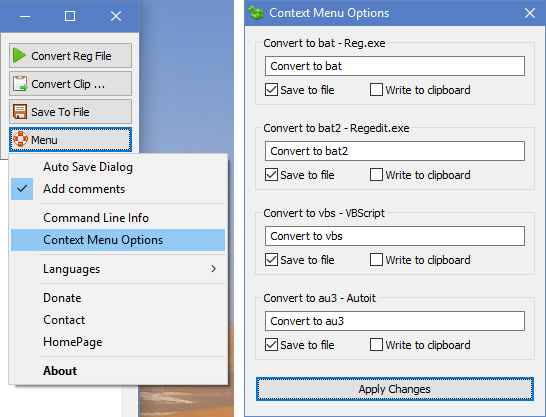Click the green app icon in the Context Menu Options title bar
The image size is (546, 417).
tap(256, 13)
